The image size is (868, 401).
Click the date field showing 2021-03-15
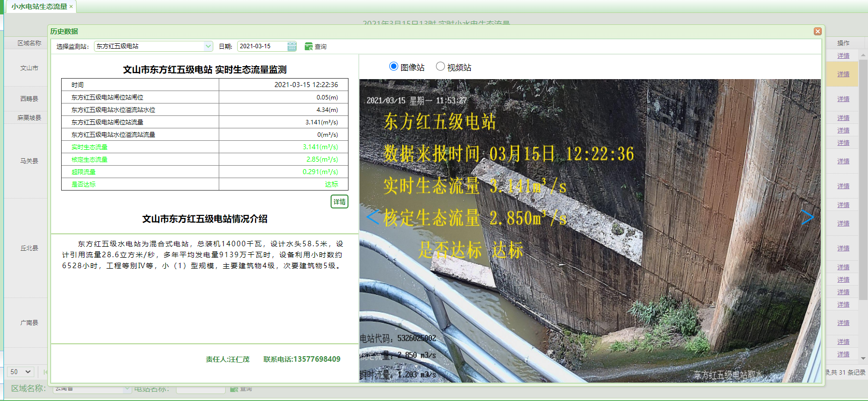(262, 46)
